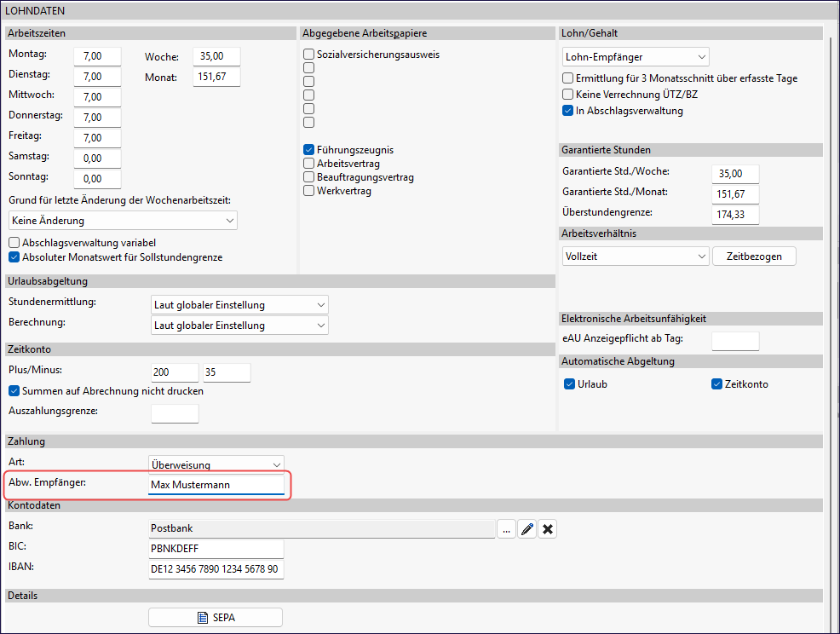Expand the Stundenermittlung dropdown

[x=239, y=305]
